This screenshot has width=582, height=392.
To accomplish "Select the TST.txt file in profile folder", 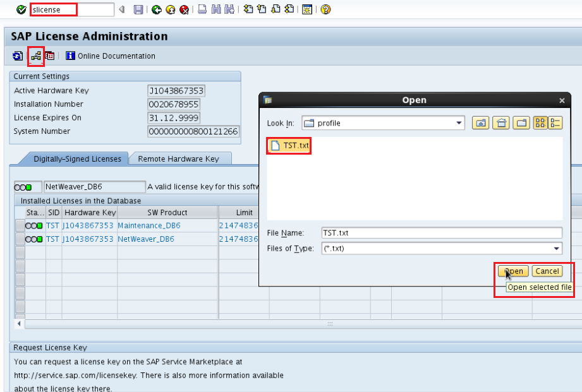I will pos(288,145).
